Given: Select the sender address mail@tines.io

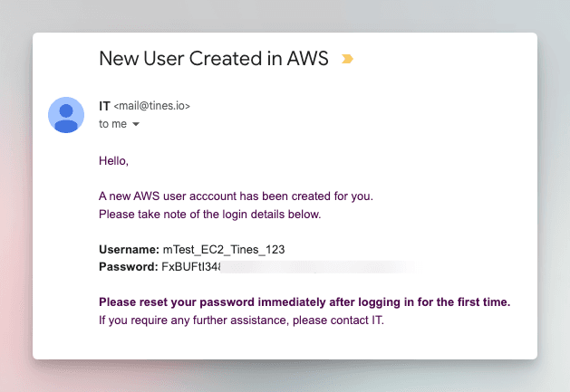Looking at the screenshot, I should (152, 106).
